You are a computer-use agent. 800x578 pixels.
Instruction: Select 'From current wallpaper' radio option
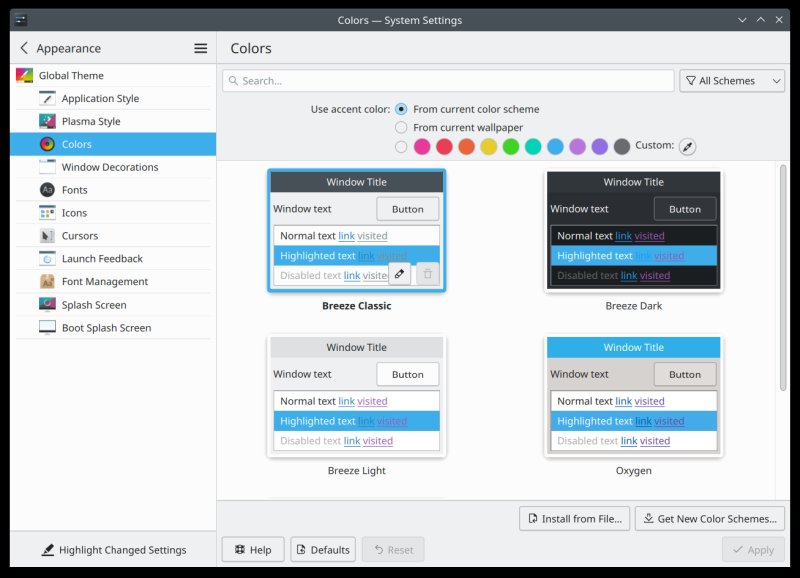[x=401, y=127]
